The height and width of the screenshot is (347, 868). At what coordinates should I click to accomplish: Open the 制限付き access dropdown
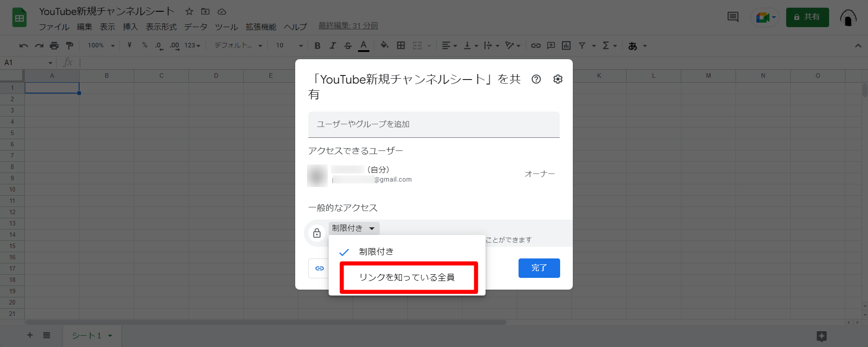point(354,228)
